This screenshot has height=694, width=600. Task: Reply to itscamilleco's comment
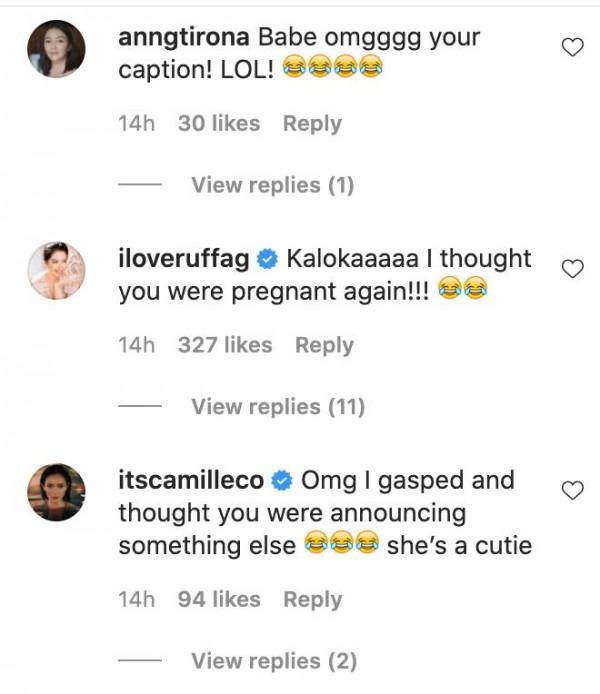coord(312,600)
